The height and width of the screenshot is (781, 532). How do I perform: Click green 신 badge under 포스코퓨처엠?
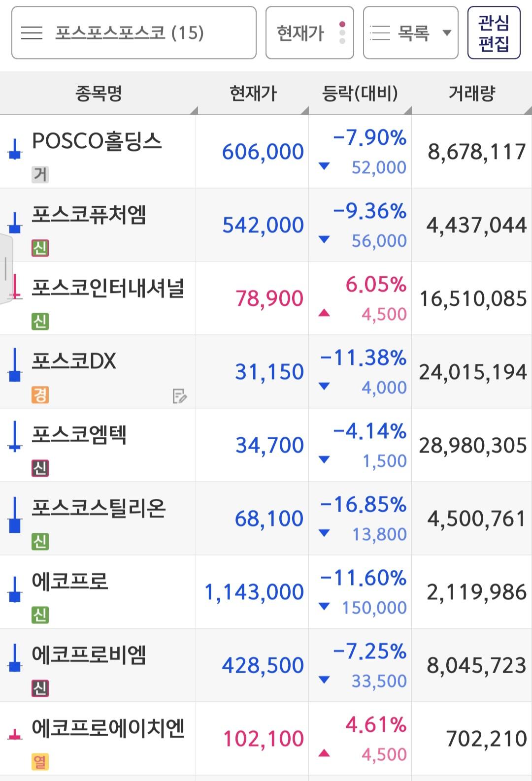pyautogui.click(x=40, y=248)
